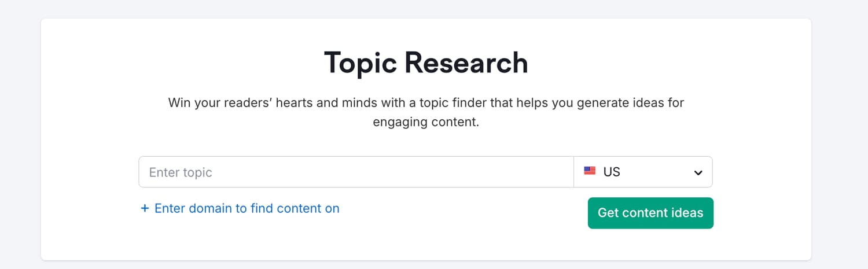Select the US label in country selector

click(x=612, y=172)
